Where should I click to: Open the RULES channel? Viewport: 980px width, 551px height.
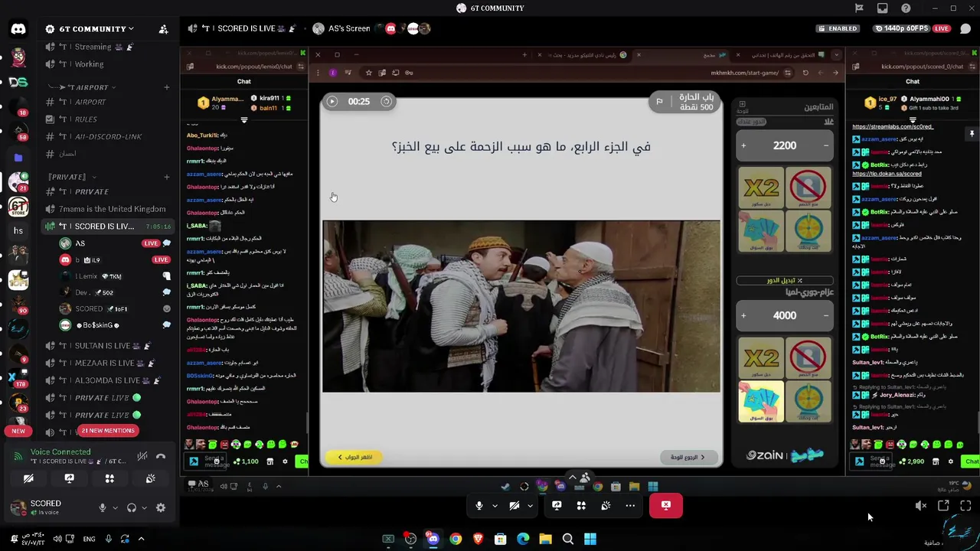pos(107,119)
